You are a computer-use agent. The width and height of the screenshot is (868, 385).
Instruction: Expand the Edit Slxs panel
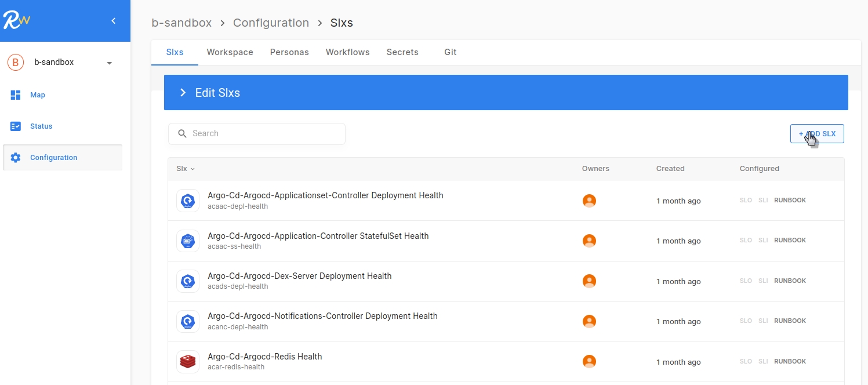click(183, 93)
